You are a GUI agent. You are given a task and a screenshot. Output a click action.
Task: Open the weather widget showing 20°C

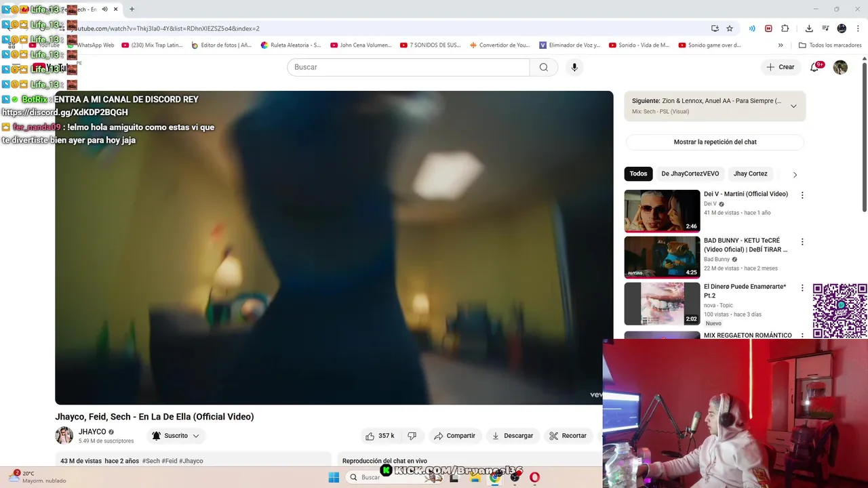coord(37,477)
